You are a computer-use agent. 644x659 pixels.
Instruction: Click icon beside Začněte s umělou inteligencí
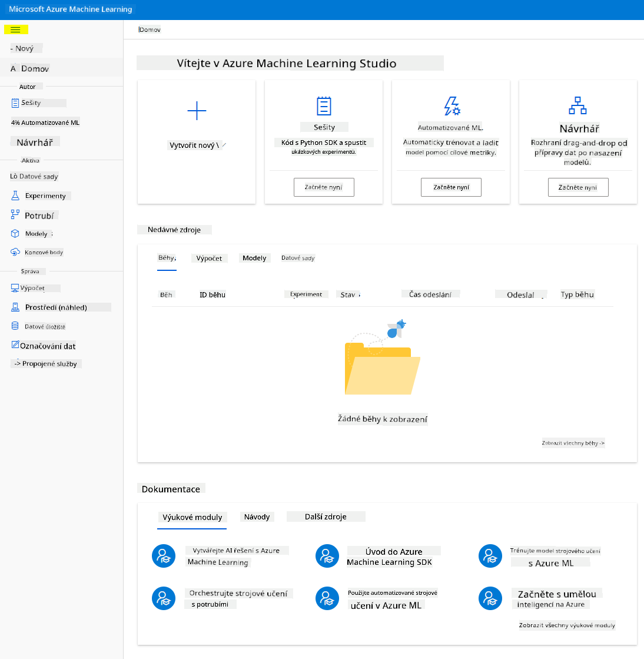490,598
